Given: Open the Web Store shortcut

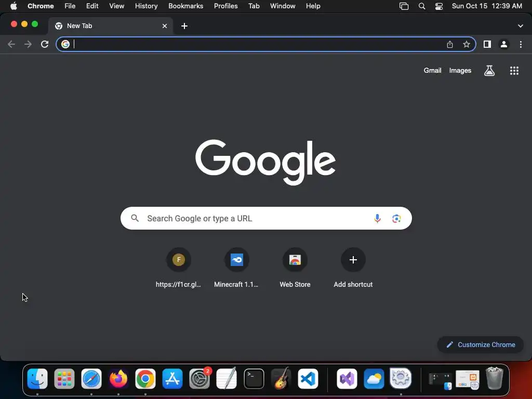Looking at the screenshot, I should coord(295,268).
